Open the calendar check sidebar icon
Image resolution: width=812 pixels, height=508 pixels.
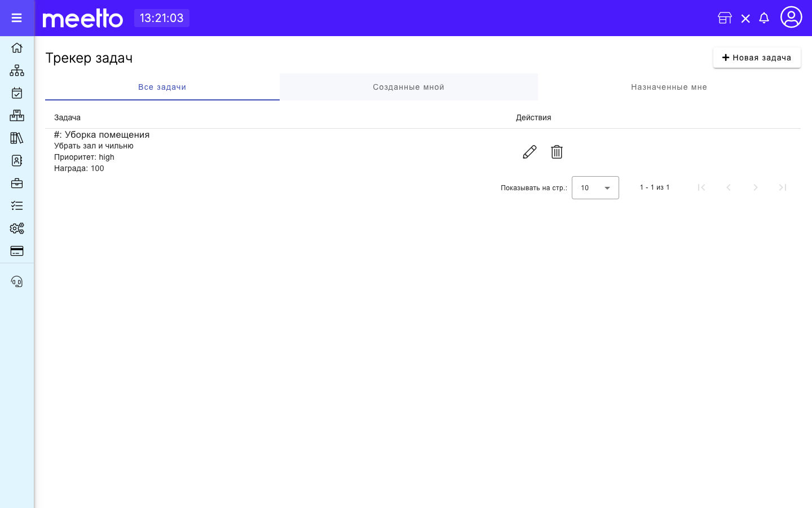17,93
